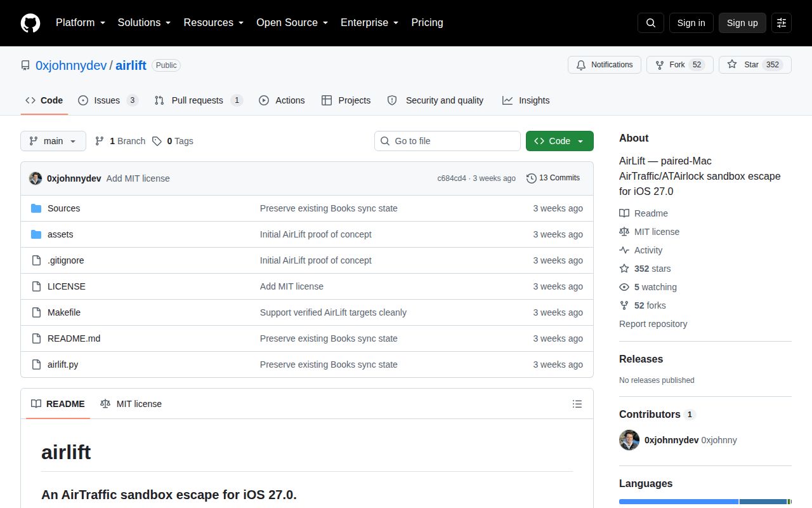Open the .gitignore file
This screenshot has width=812, height=508.
pos(66,260)
